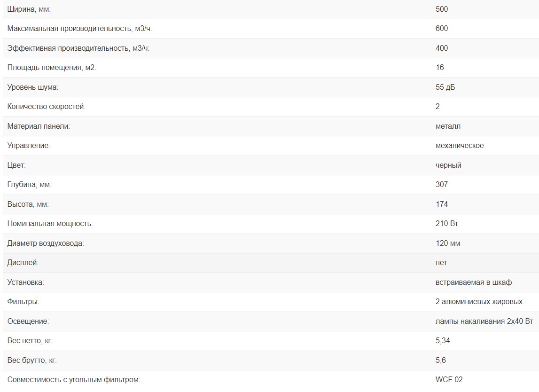
Task: Select the "Диаметр воздуховода:" label
Action: coord(46,243)
